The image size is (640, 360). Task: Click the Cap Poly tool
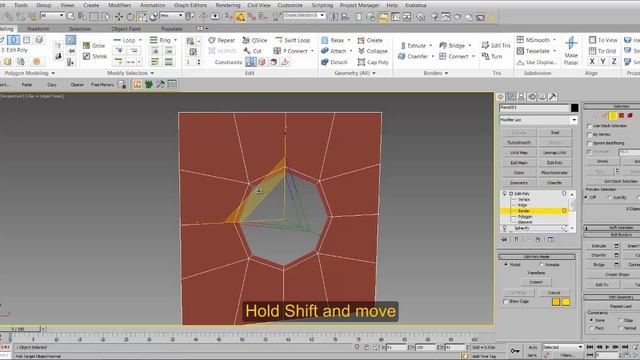[x=373, y=62]
